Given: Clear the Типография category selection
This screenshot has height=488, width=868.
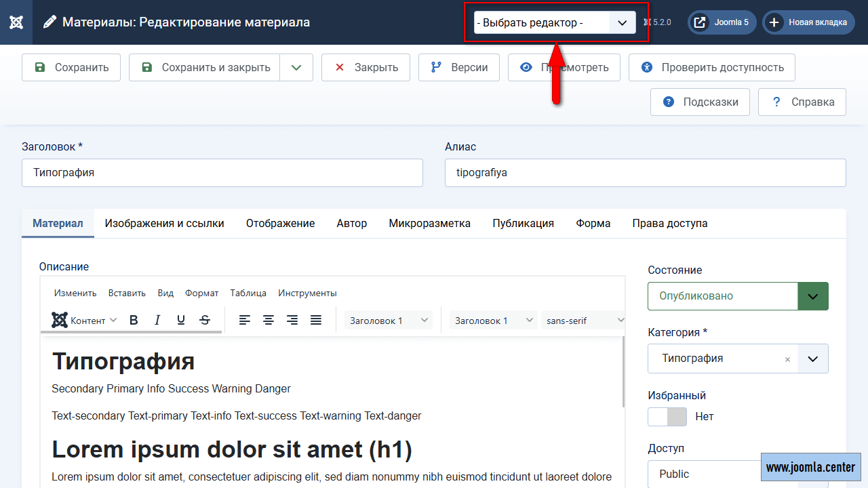Looking at the screenshot, I should 787,359.
